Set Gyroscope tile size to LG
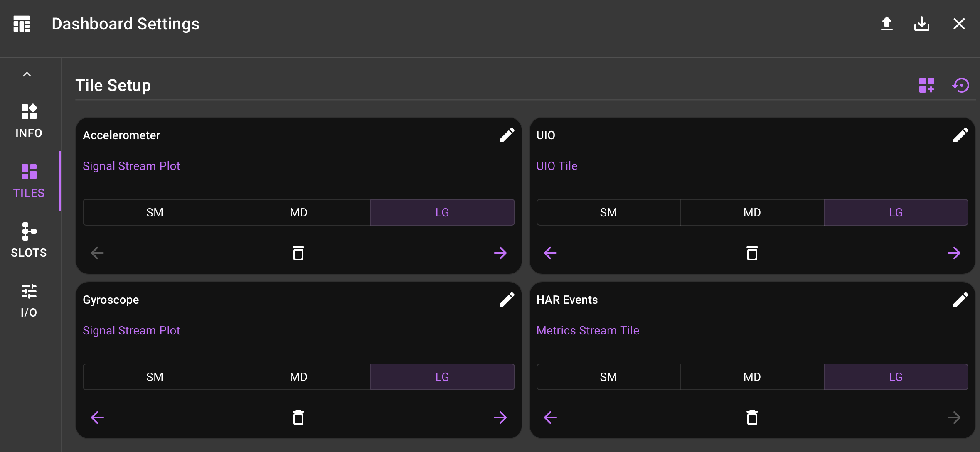Viewport: 980px width, 452px height. pyautogui.click(x=442, y=377)
